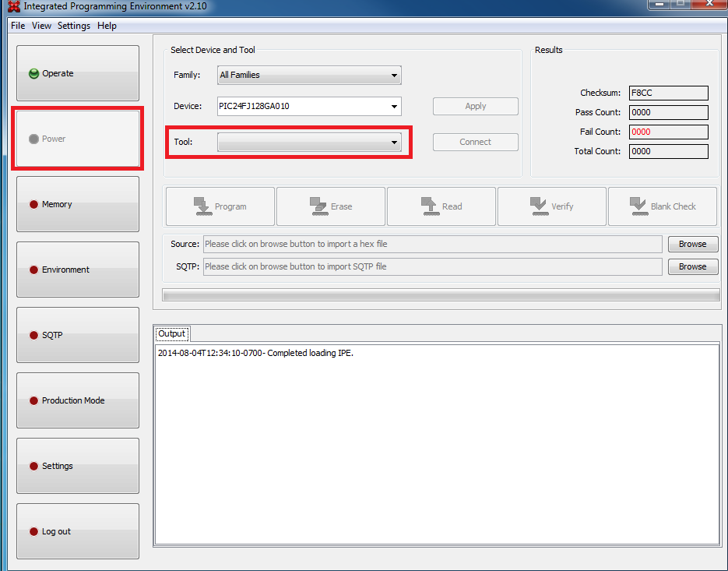Viewport: 728px width, 571px height.
Task: Click the Erase icon button
Action: click(331, 206)
